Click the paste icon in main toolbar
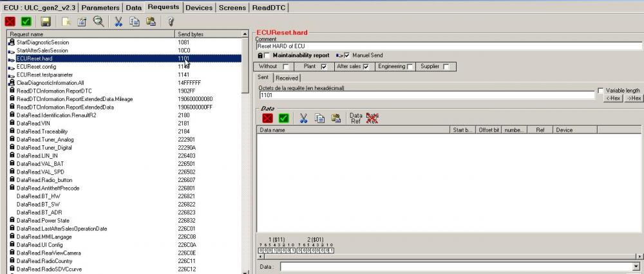 coord(151,21)
